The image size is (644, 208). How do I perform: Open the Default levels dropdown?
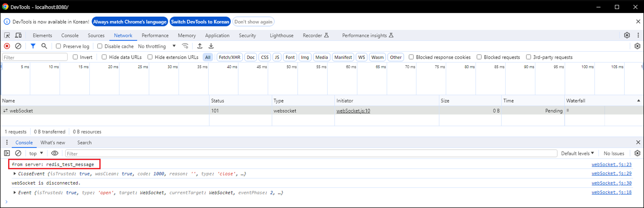coord(578,153)
